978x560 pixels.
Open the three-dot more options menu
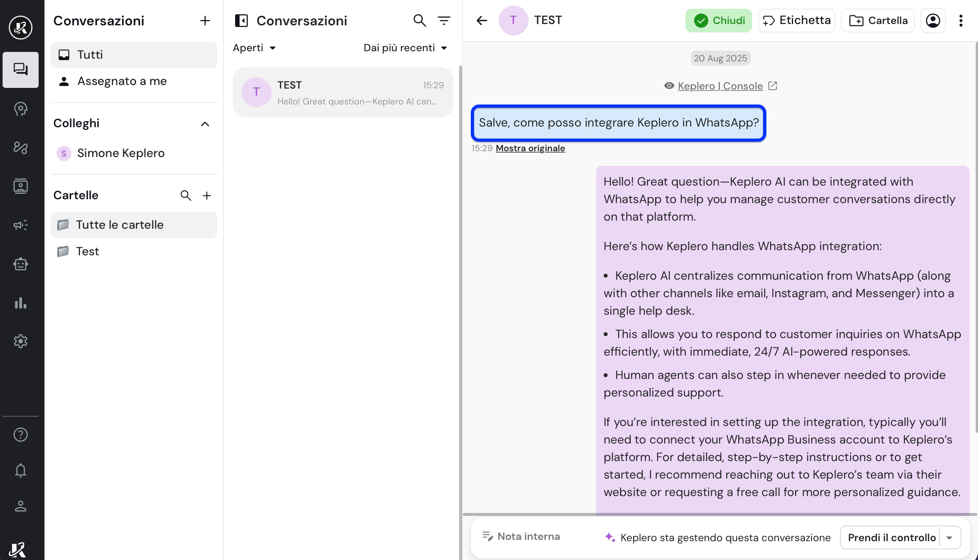(961, 20)
